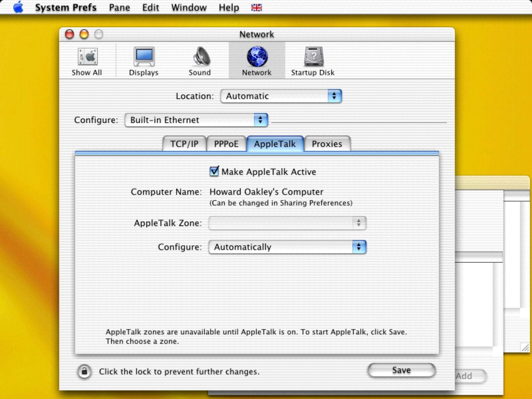Image resolution: width=532 pixels, height=399 pixels.
Task: Click the British flag input menu icon
Action: 256,7
